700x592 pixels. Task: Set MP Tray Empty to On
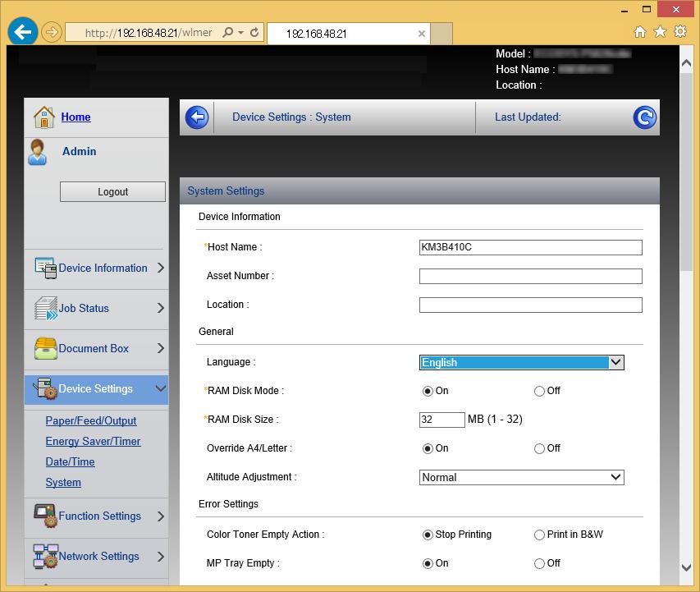[428, 563]
